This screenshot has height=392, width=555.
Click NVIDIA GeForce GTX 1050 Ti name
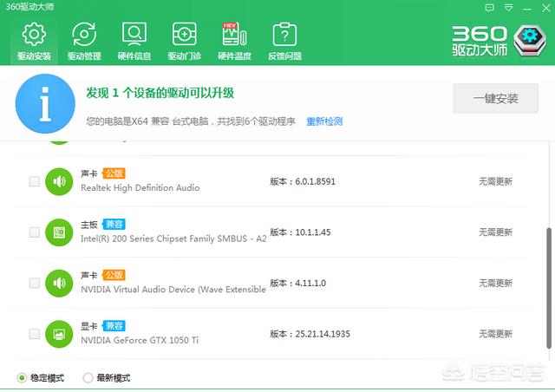coord(140,340)
